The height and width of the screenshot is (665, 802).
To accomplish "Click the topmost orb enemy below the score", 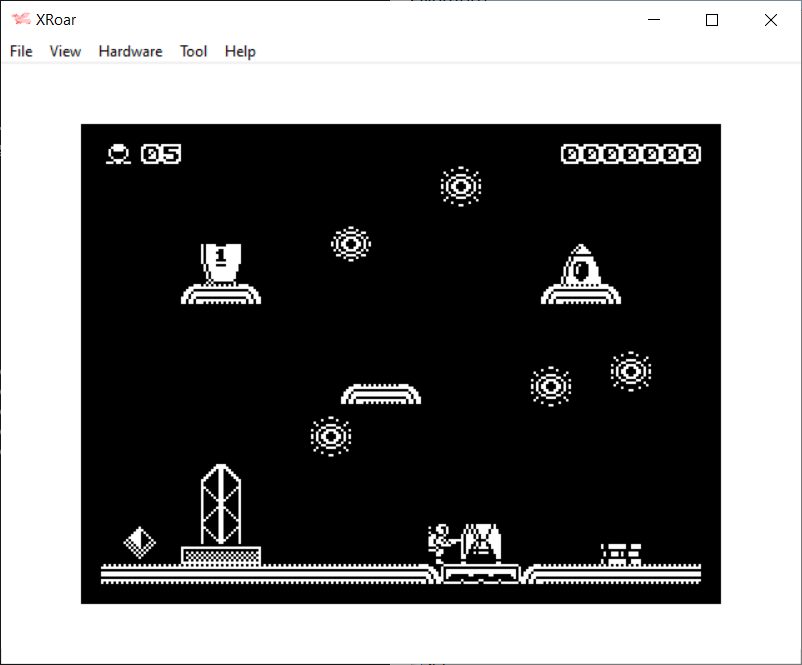I will (461, 186).
